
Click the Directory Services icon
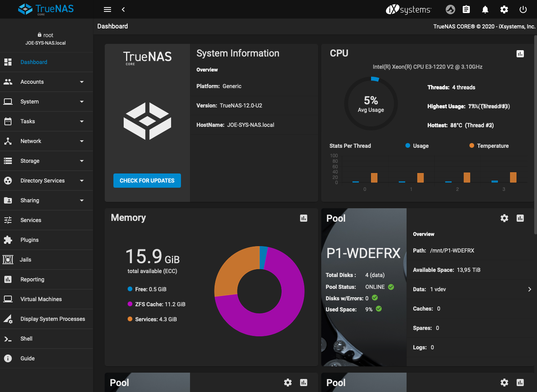click(x=8, y=181)
